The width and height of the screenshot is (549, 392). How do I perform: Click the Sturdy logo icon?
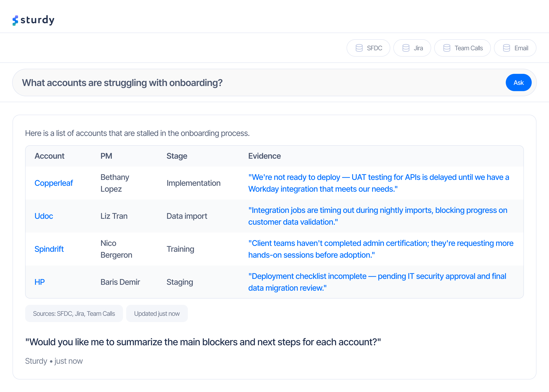coord(15,20)
